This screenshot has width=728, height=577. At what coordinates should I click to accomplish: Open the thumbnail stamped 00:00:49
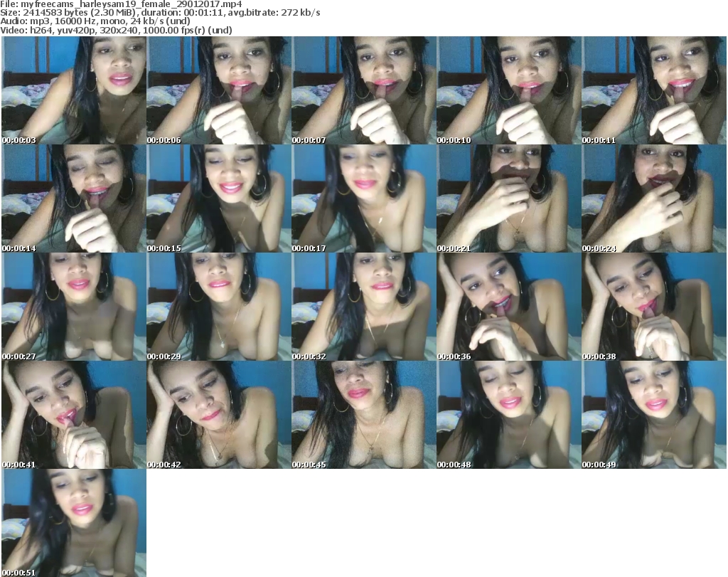(654, 415)
